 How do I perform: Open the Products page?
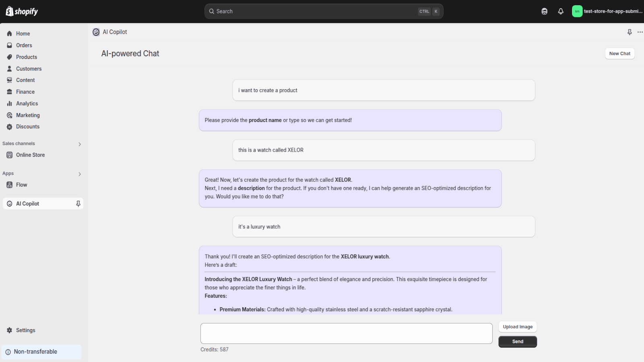(26, 57)
